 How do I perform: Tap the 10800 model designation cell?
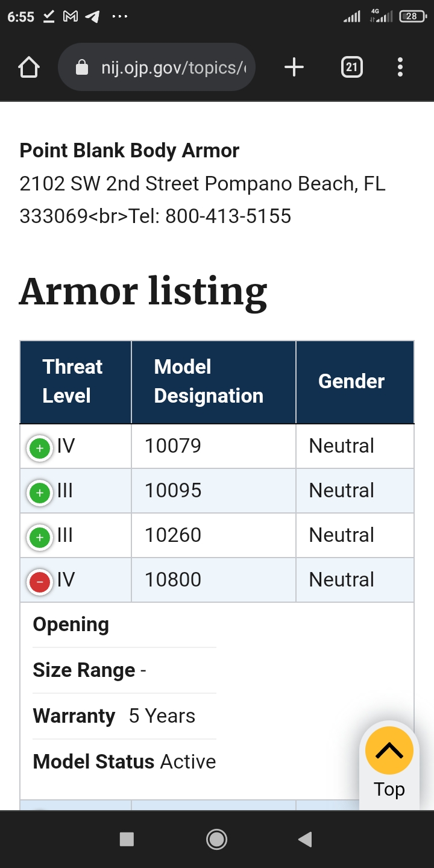pos(213,580)
